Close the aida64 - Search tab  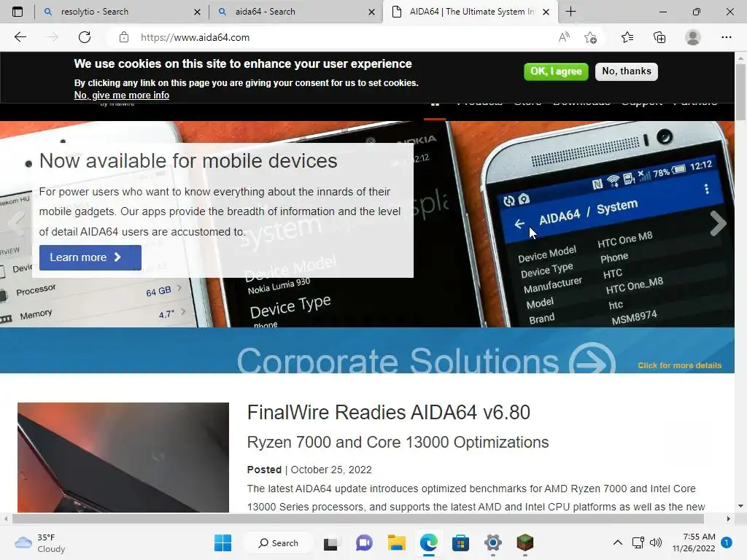(371, 12)
